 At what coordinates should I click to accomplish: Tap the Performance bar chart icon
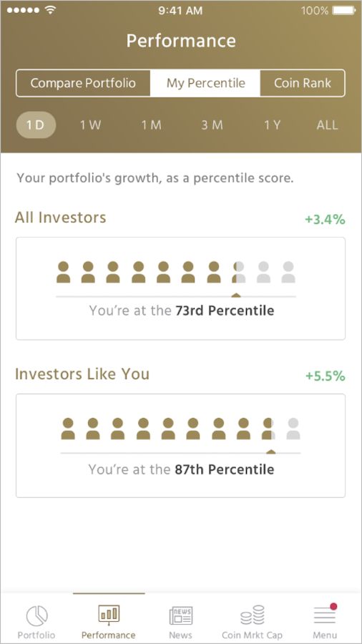[109, 615]
